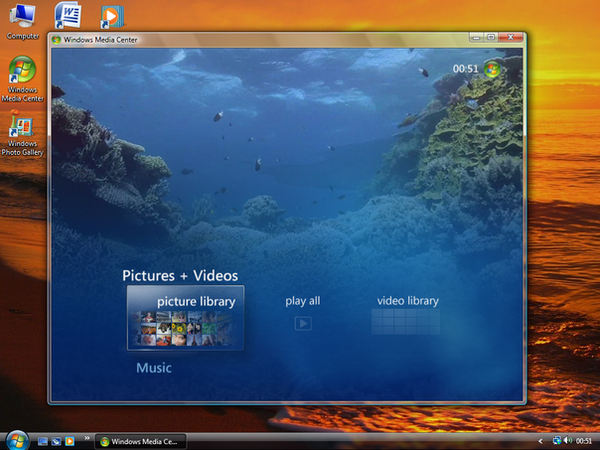Click the volume speaker tray icon
600x450 pixels.
[567, 441]
